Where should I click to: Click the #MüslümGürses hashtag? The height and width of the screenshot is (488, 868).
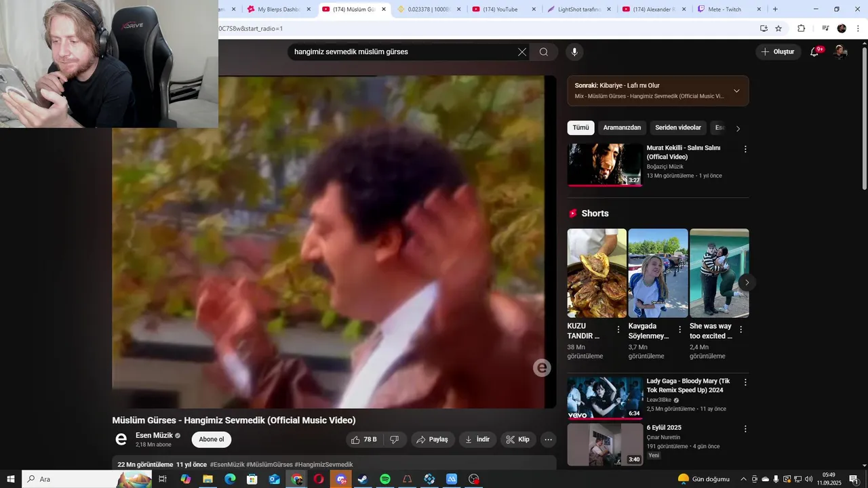point(269,464)
